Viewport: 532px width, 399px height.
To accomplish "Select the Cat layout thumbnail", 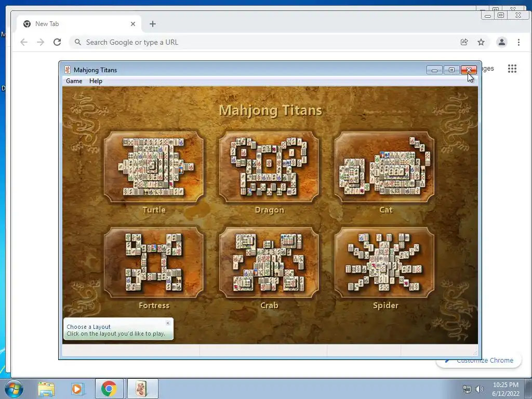I will point(384,167).
